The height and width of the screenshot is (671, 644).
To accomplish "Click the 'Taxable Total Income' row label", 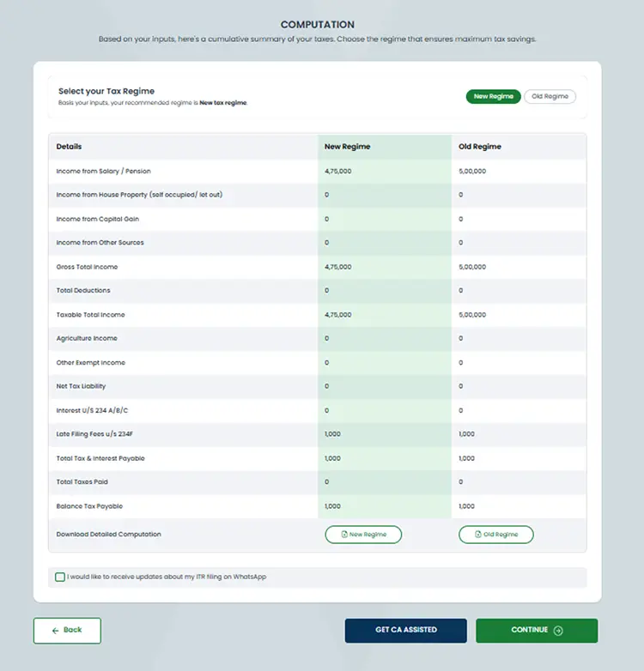I will coord(91,315).
